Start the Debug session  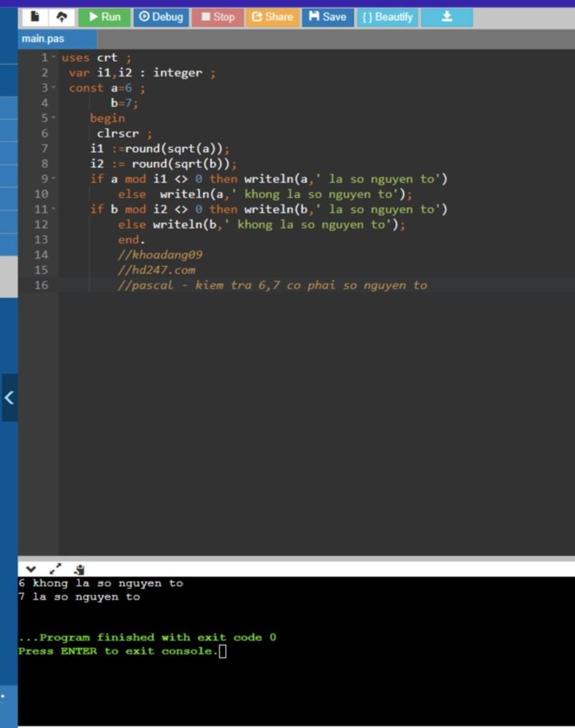[x=161, y=17]
